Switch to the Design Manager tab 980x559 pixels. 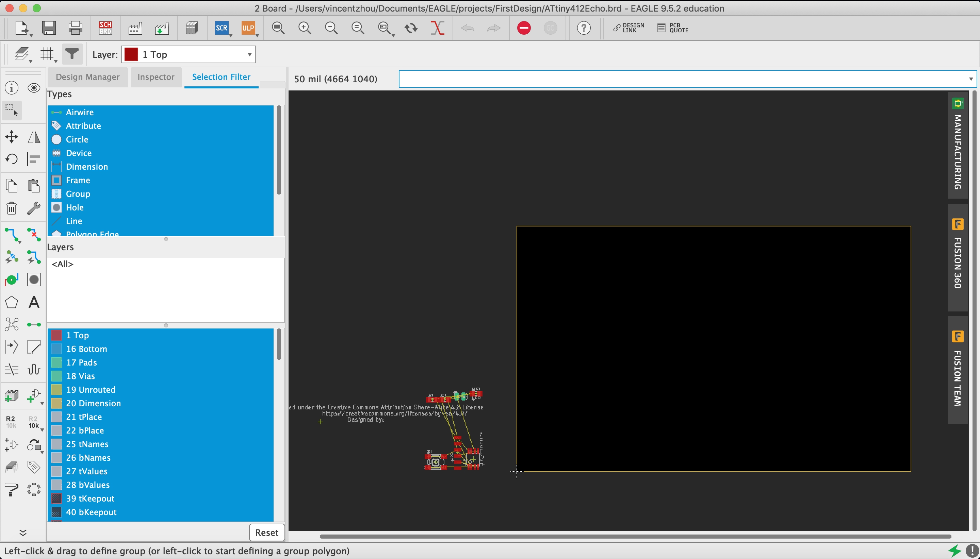(x=87, y=77)
